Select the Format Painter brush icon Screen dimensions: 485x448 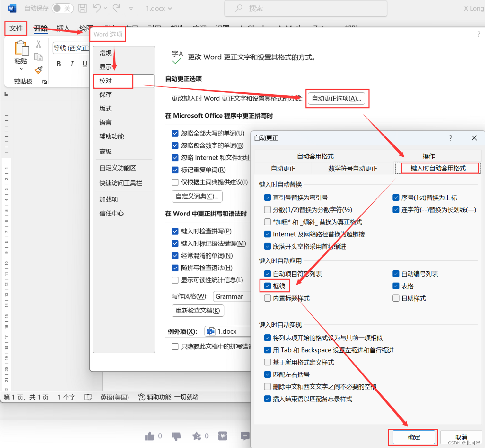pos(39,70)
